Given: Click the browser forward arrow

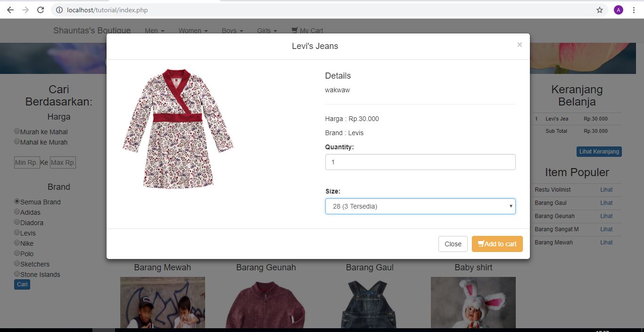Looking at the screenshot, I should pyautogui.click(x=25, y=10).
